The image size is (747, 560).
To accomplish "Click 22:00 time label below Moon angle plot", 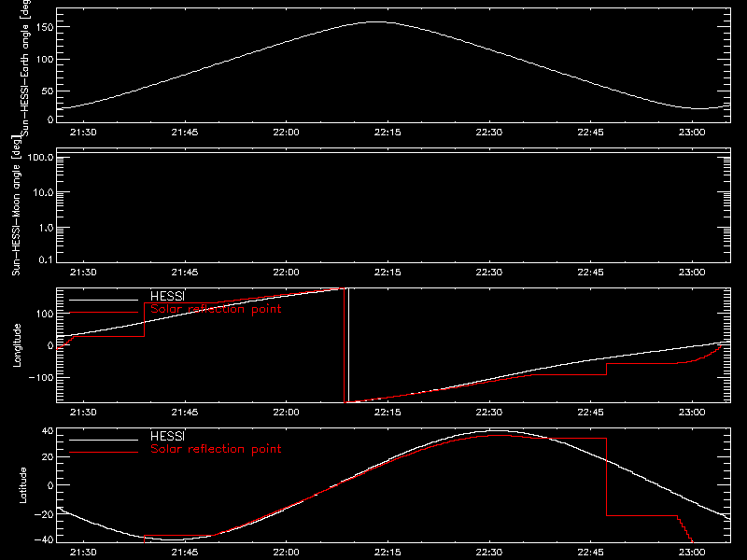I will click(x=287, y=273).
